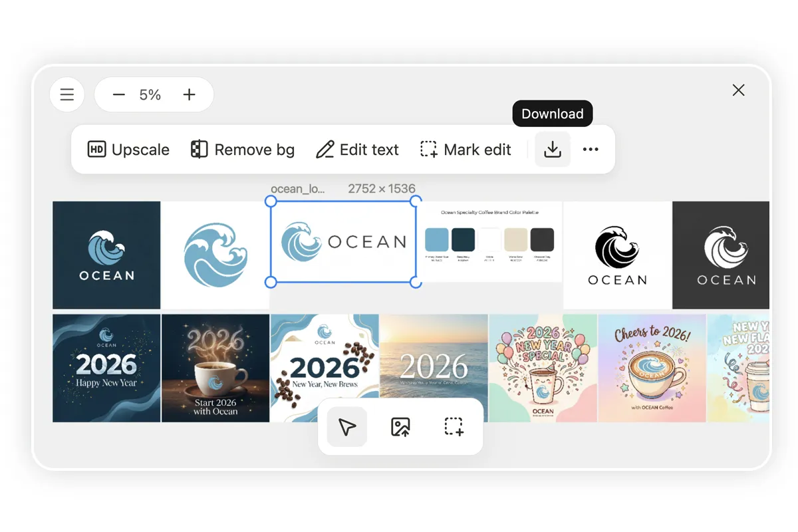
Task: Open the more options ellipsis menu
Action: click(x=591, y=150)
